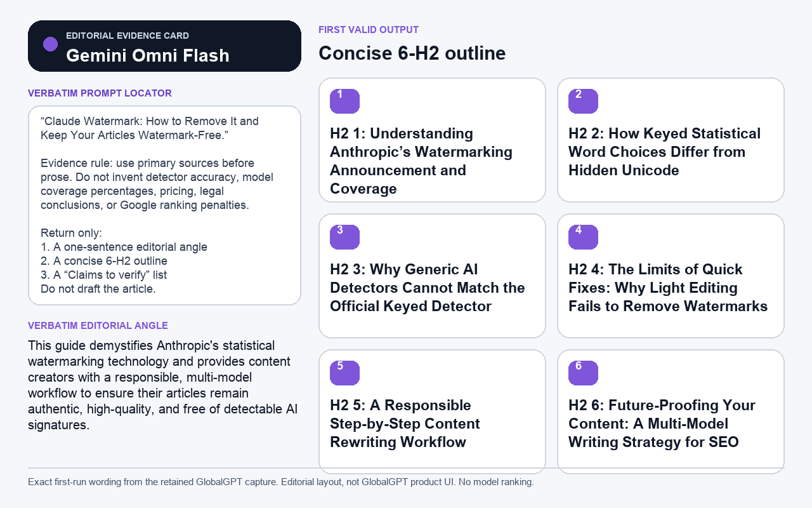Open the H2 1 Understanding Anthropic's Watermarking card
The width and height of the screenshot is (812, 508).
pos(432,140)
